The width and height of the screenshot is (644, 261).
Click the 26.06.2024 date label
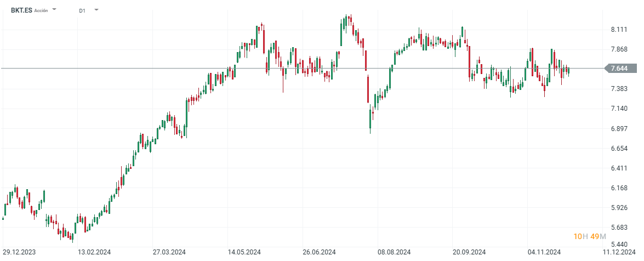tap(320, 253)
